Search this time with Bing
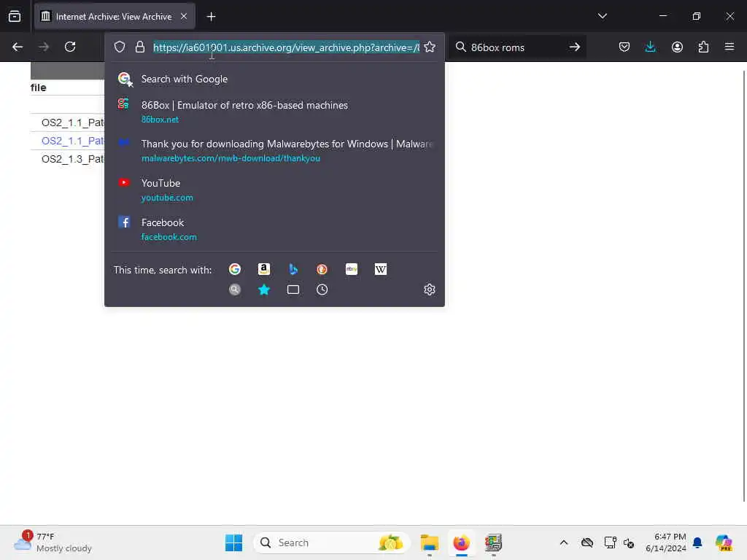The height and width of the screenshot is (560, 747). point(293,270)
